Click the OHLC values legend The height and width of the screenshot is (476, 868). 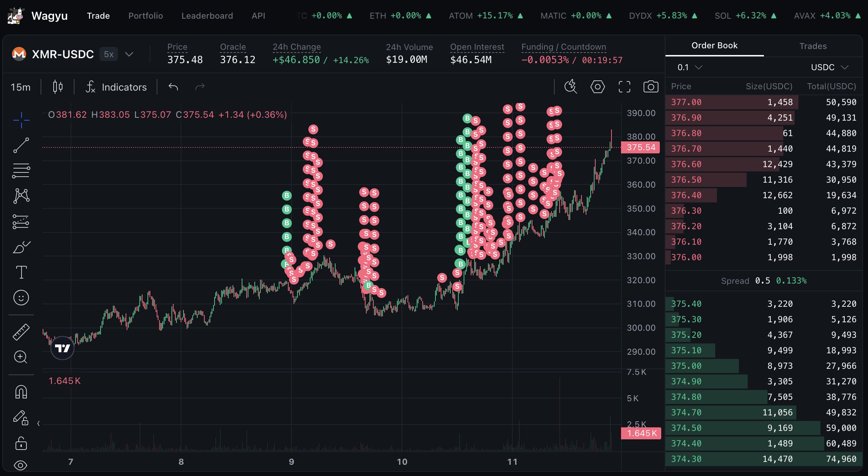[x=168, y=115]
